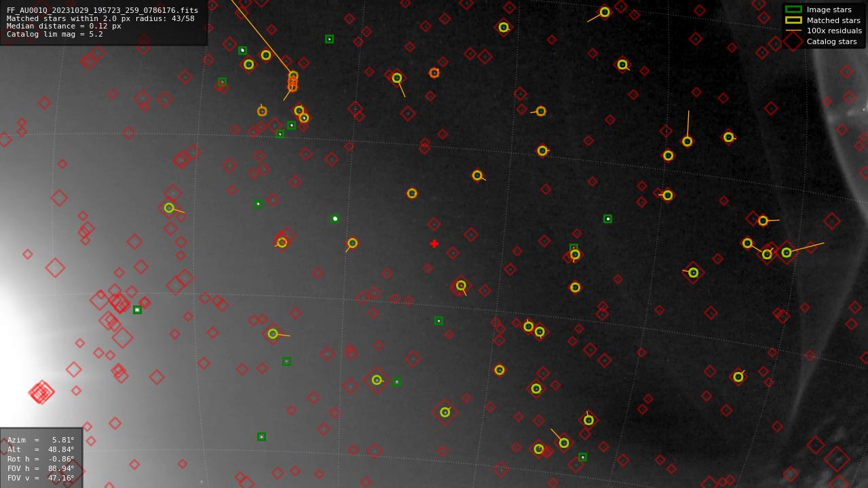Click the green Image stars legend square

(793, 10)
